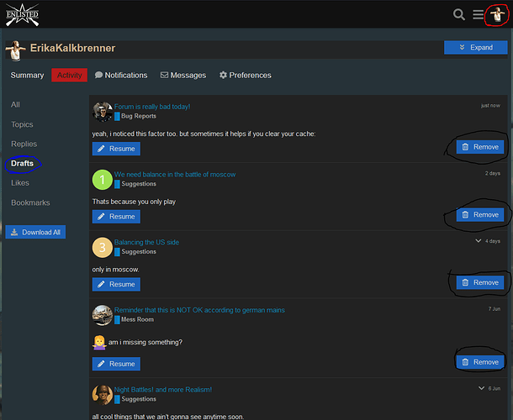Expand the 'Night Battles!' draft chevron

482,389
